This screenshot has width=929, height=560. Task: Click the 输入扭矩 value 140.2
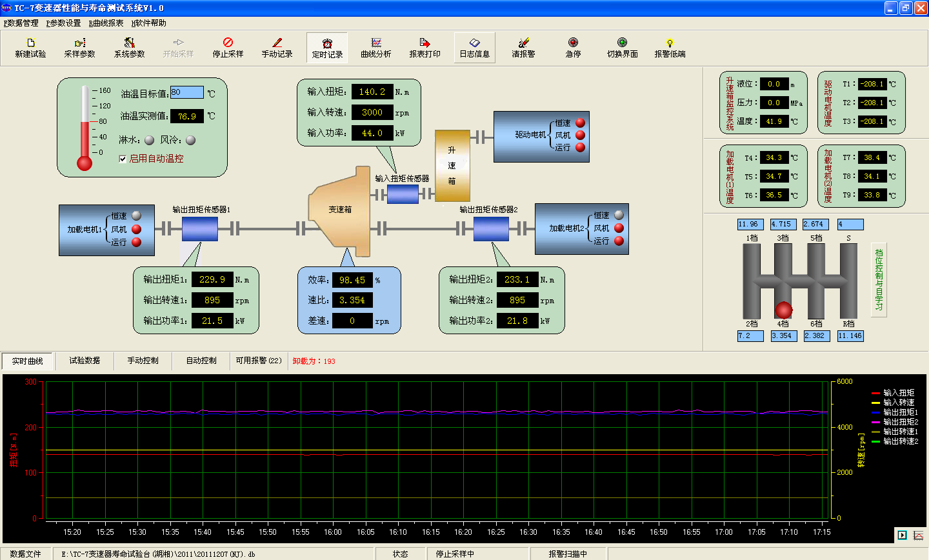[x=372, y=92]
